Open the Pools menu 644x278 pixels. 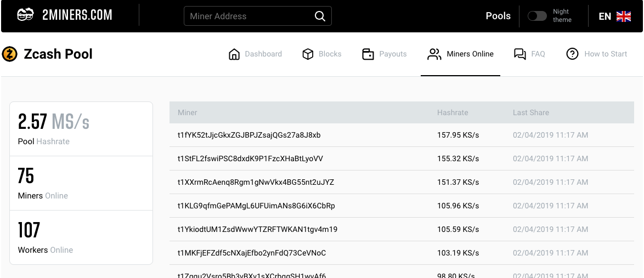[x=498, y=16]
